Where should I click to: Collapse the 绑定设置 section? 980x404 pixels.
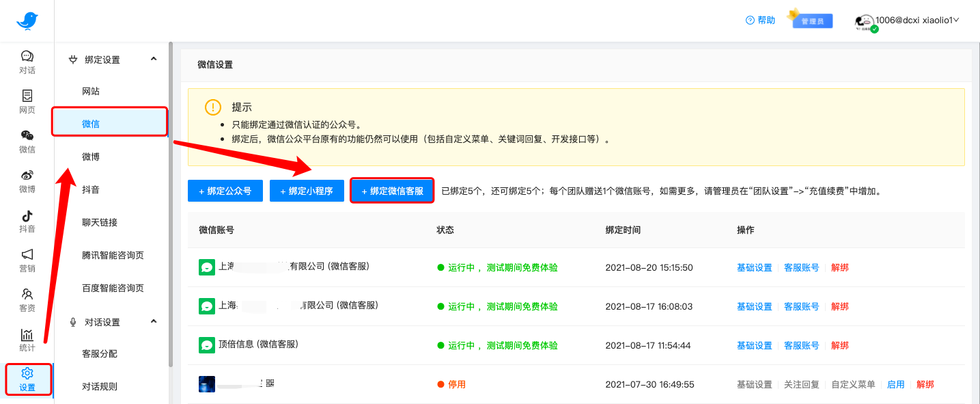pyautogui.click(x=154, y=59)
